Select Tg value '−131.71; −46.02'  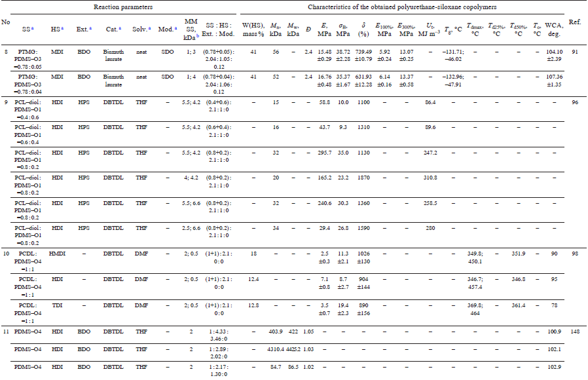(452, 56)
